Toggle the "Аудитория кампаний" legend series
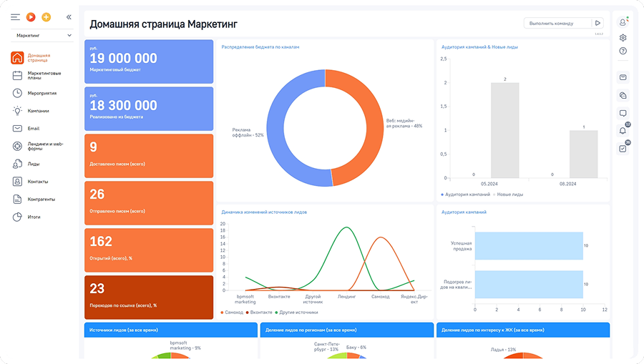The image size is (644, 364). click(x=467, y=195)
